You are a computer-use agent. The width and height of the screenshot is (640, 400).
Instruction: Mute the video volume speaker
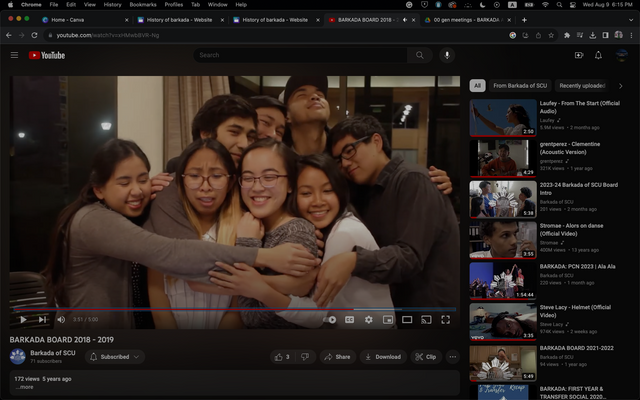pos(61,319)
